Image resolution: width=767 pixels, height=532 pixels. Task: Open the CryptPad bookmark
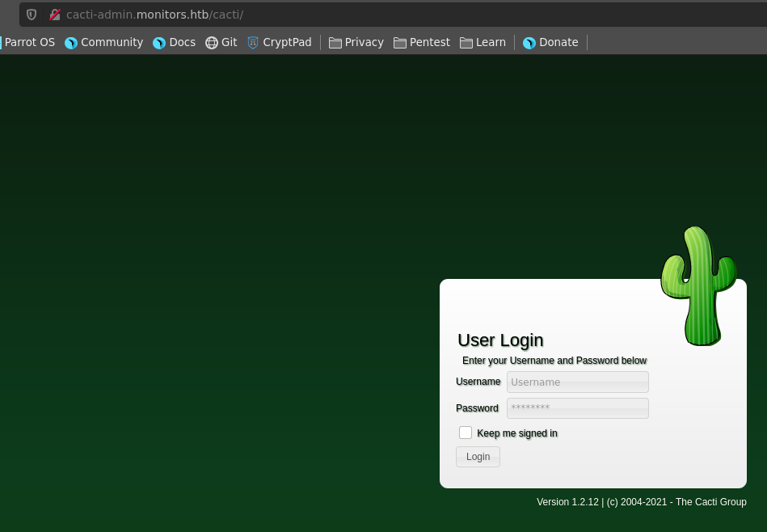279,42
